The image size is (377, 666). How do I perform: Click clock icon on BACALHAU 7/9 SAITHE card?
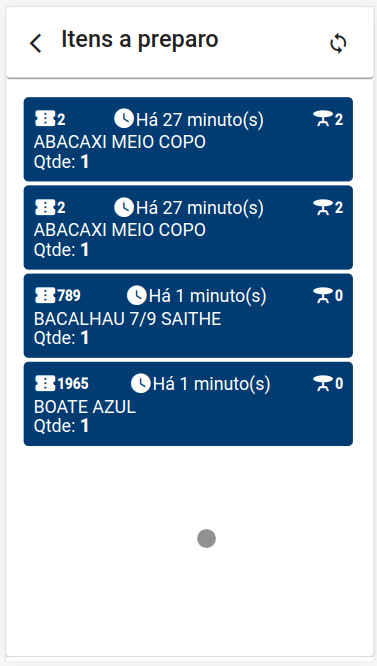click(137, 295)
